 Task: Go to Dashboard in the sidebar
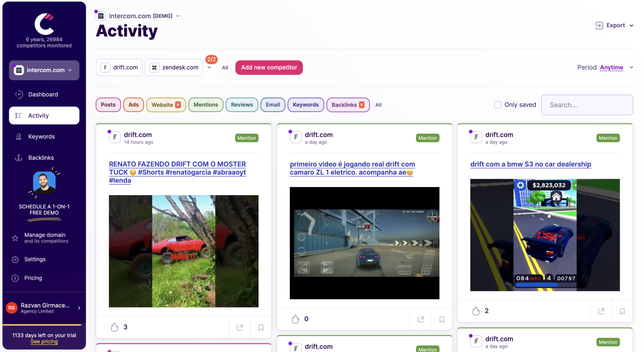pos(43,94)
